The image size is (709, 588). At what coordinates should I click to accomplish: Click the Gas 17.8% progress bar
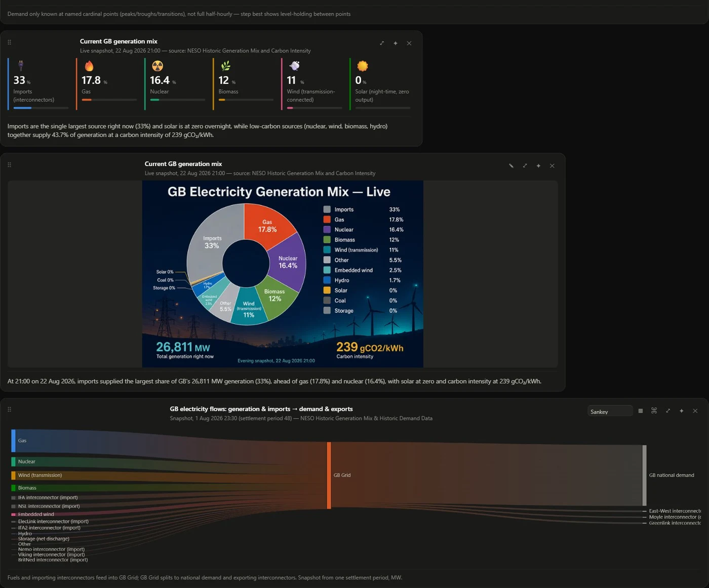(x=109, y=100)
